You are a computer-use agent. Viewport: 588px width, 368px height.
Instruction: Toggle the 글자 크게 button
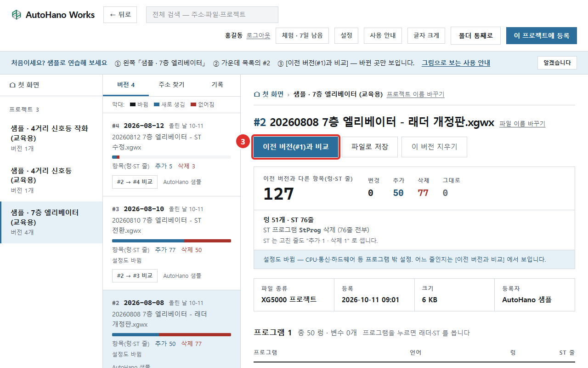pyautogui.click(x=426, y=35)
